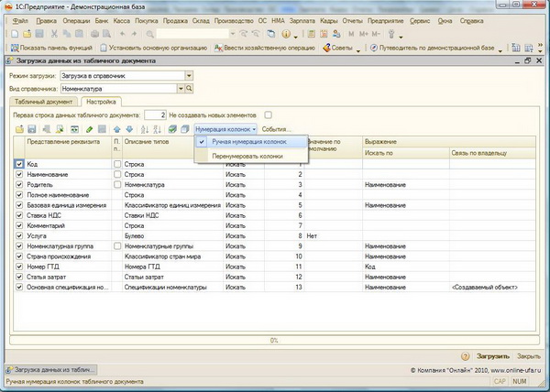Click the Закрыть button
Screen dimensions: 550x392
529,356
